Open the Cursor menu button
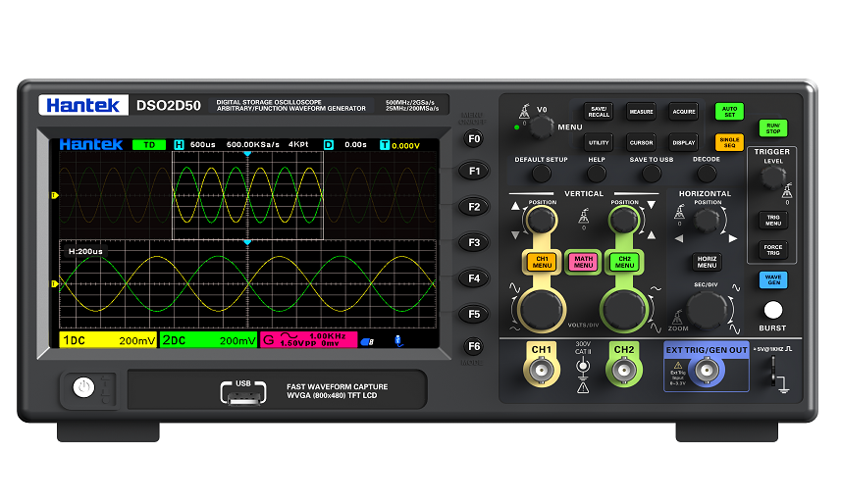The height and width of the screenshot is (504, 841). [641, 142]
